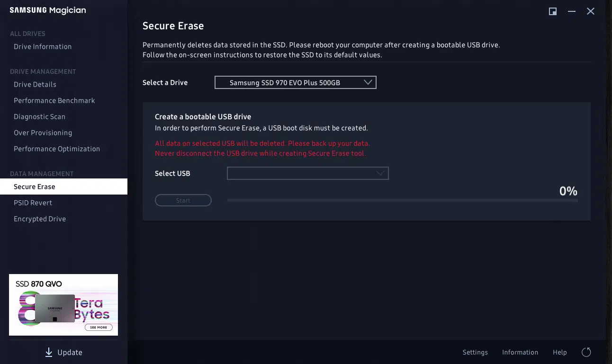
Task: Click the ALL DRIVES section label
Action: pos(27,34)
